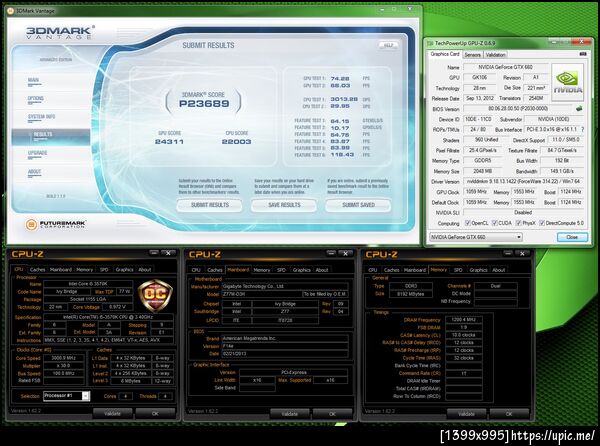Open CPU tab in second CPU-Z window
The image size is (600, 446).
click(x=196, y=270)
